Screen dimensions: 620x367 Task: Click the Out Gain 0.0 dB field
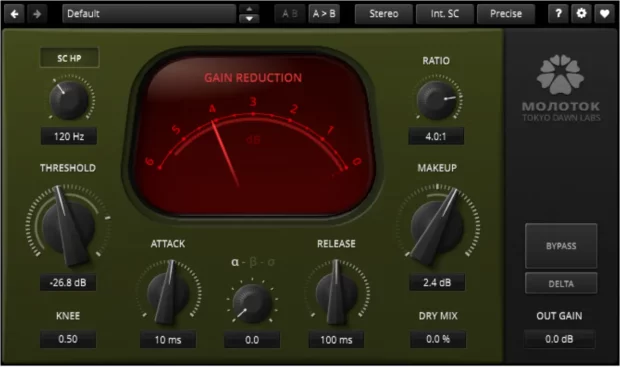pos(559,339)
